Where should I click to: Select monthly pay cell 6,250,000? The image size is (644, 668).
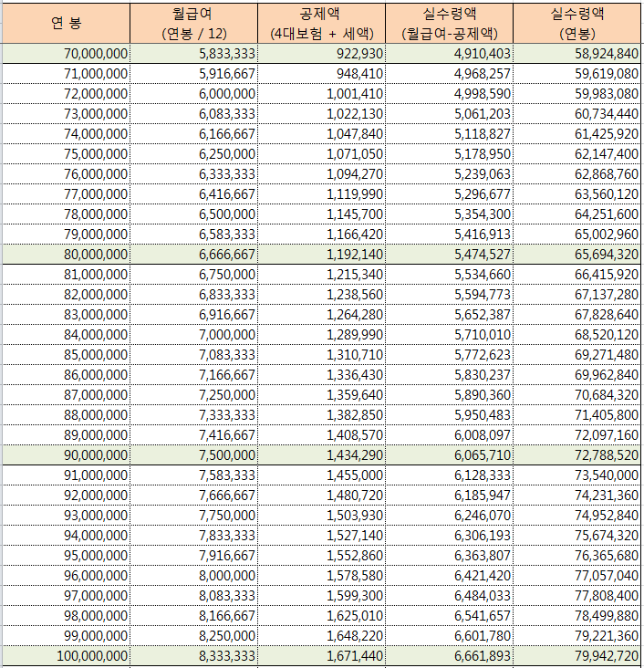pyautogui.click(x=193, y=154)
